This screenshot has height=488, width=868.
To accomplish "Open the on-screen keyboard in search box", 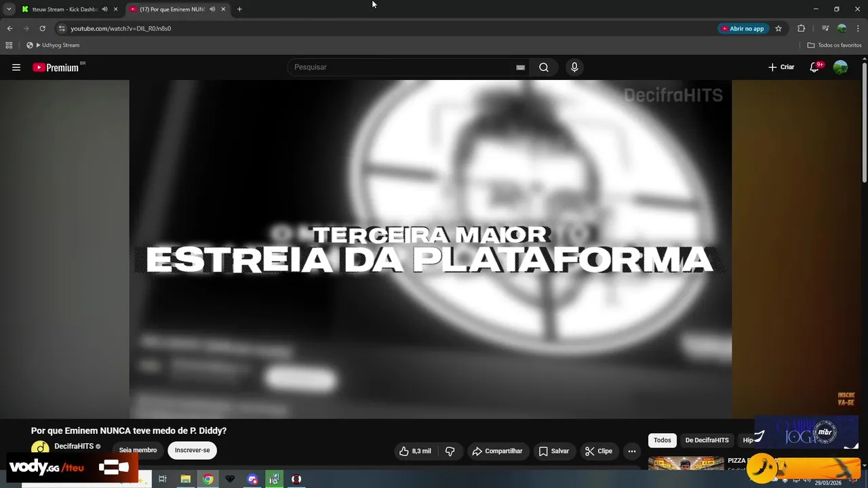I will coord(520,67).
